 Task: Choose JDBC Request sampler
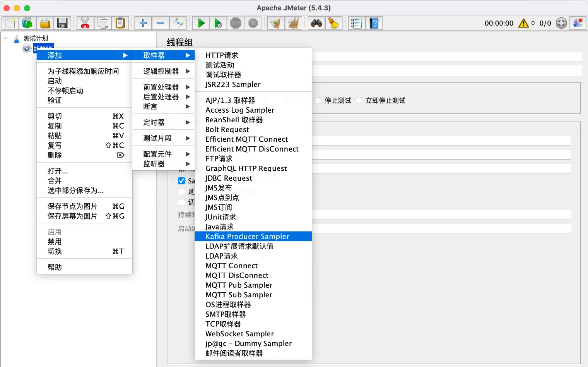point(253,178)
